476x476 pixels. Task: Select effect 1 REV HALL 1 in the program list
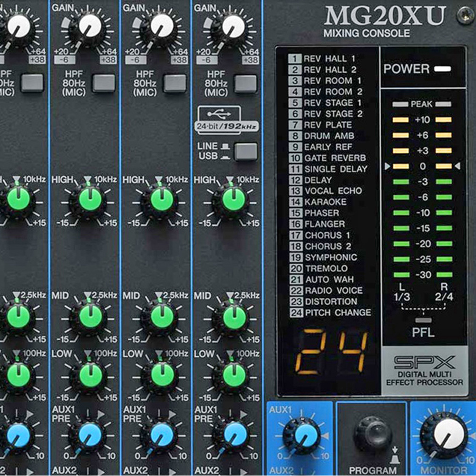[x=323, y=59]
